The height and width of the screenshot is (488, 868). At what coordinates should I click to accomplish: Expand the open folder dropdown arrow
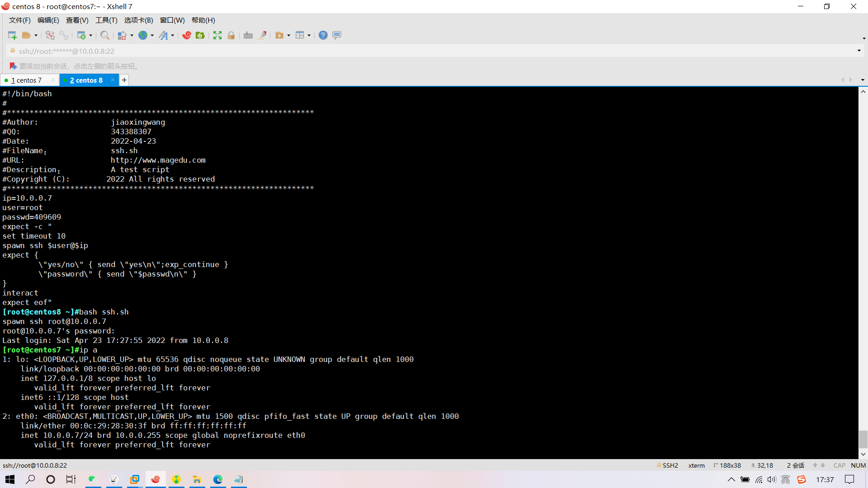36,35
